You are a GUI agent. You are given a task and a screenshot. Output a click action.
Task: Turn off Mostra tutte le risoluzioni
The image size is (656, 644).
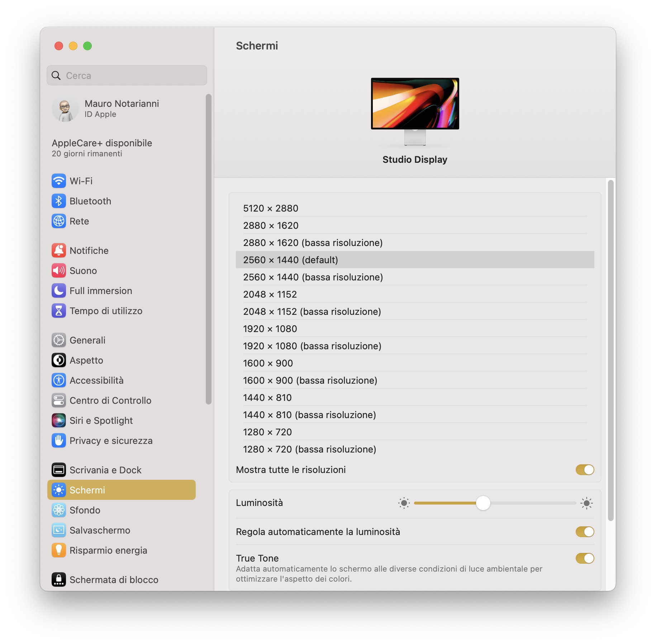click(585, 470)
